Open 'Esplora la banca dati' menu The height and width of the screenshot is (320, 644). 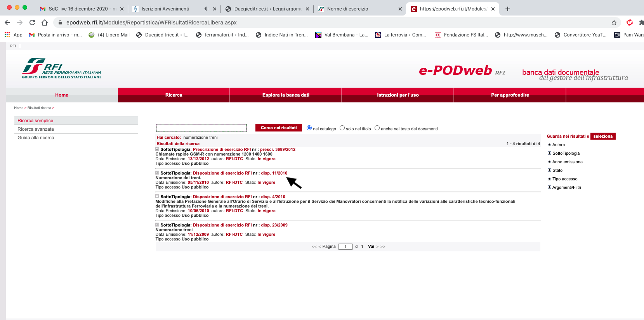coord(286,95)
